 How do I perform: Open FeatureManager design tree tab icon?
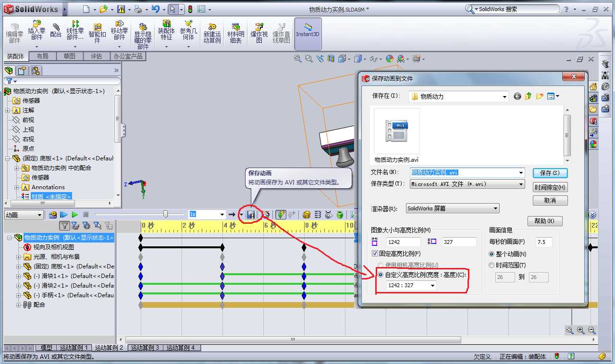click(9, 71)
